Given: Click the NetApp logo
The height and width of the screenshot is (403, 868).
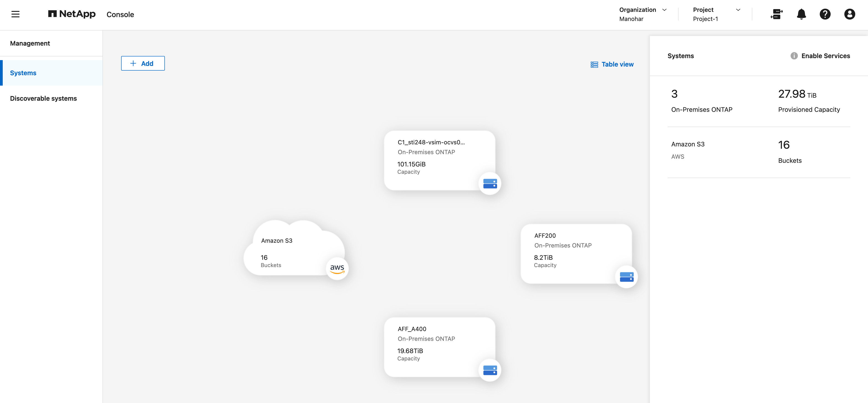Looking at the screenshot, I should coord(72,14).
